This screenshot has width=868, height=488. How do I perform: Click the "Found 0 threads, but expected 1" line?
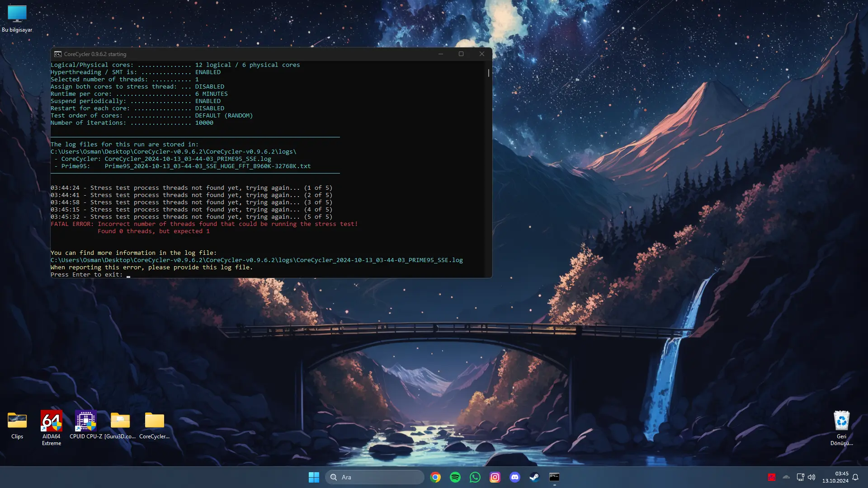tap(154, 231)
